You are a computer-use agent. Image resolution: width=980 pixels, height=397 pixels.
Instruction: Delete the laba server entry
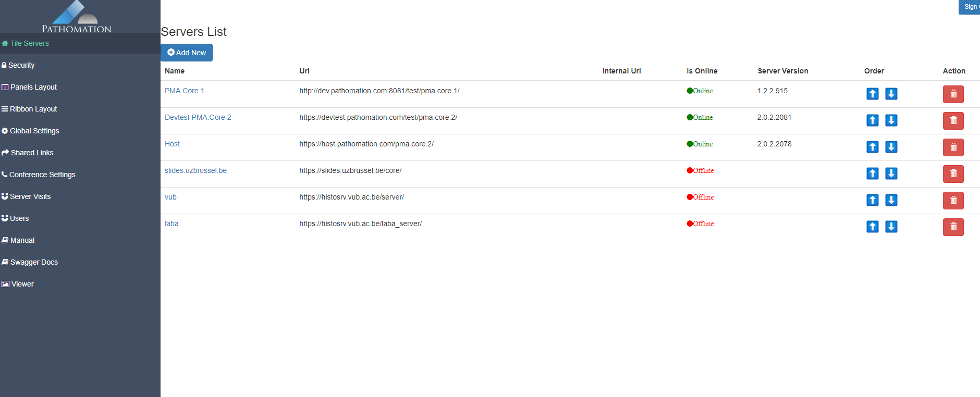click(x=953, y=227)
